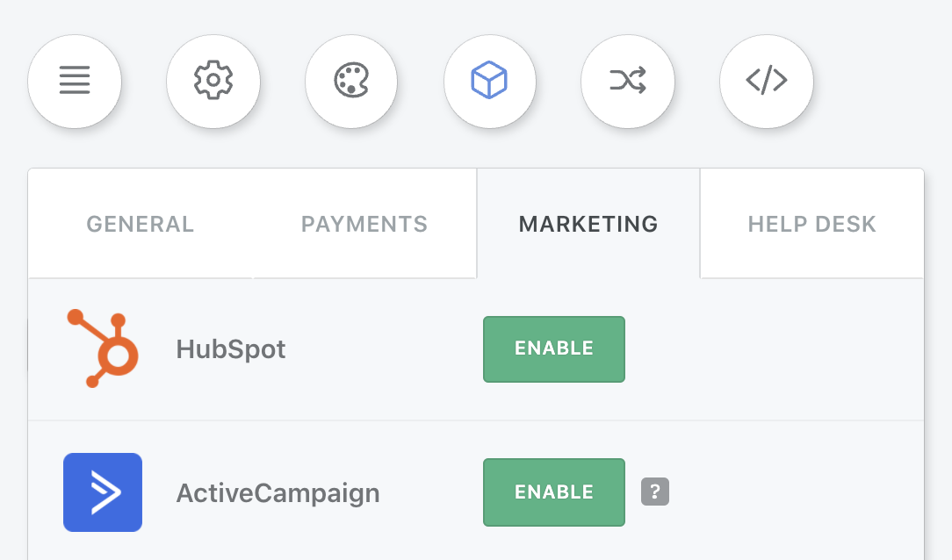Switch to the Payments tab
The width and height of the screenshot is (952, 560).
364,224
